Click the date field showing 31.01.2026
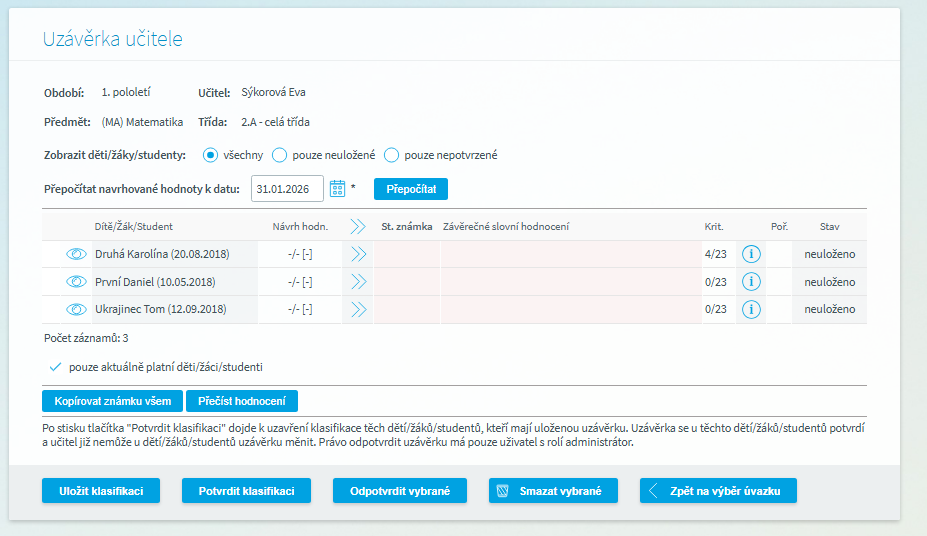This screenshot has width=927, height=536. point(287,188)
